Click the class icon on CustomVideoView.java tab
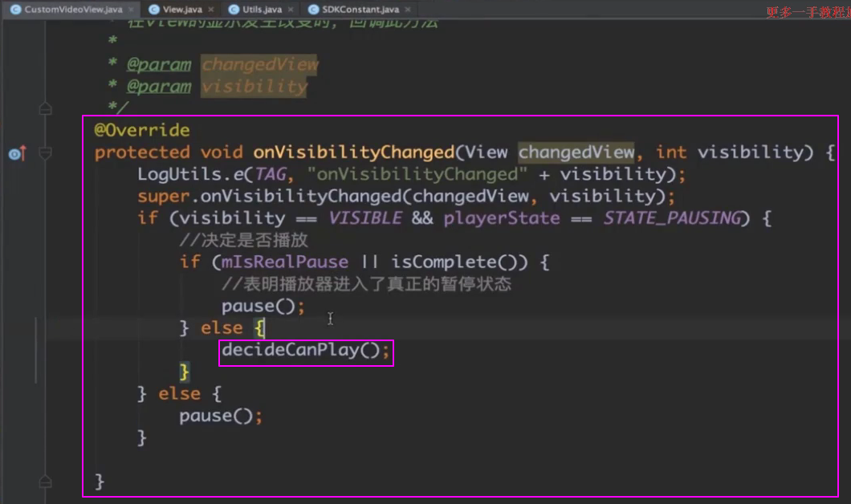This screenshot has height=504, width=851. tap(14, 9)
